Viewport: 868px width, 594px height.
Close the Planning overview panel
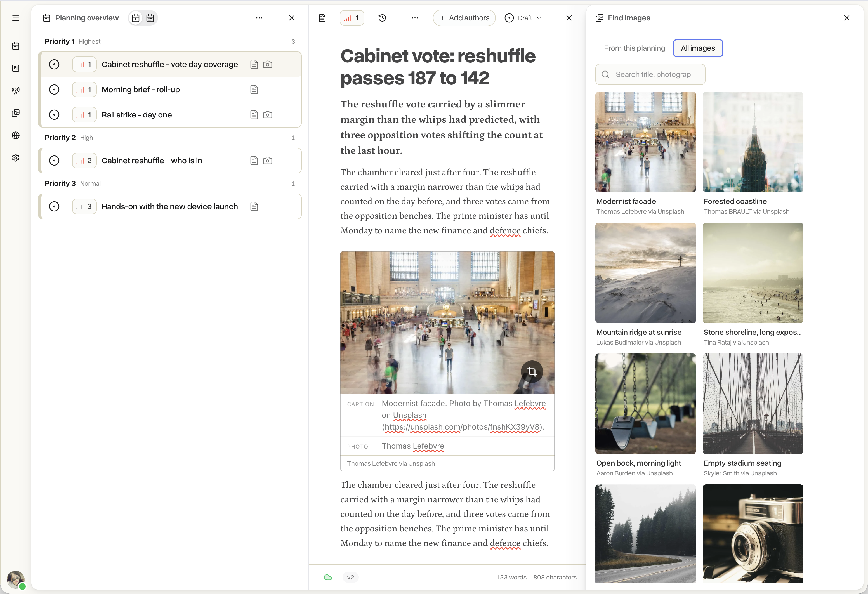pyautogui.click(x=292, y=18)
